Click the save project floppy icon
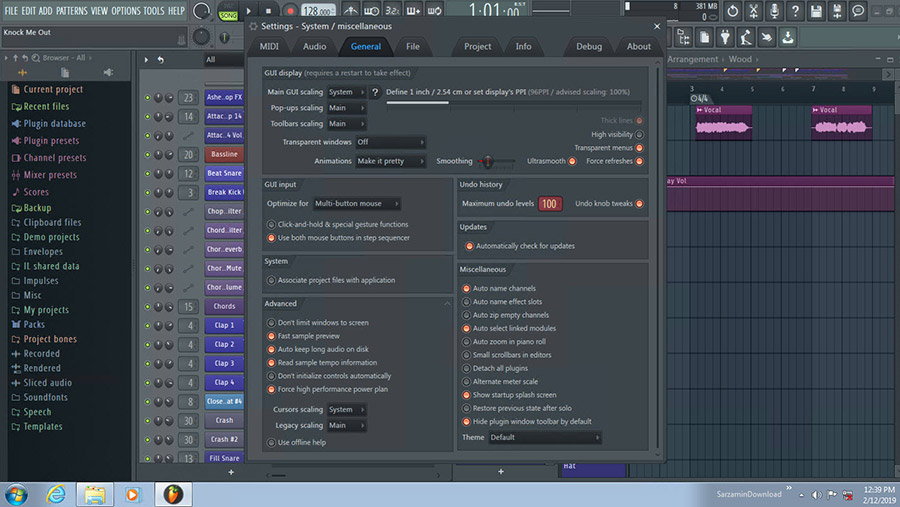The width and height of the screenshot is (900, 507). (x=816, y=10)
